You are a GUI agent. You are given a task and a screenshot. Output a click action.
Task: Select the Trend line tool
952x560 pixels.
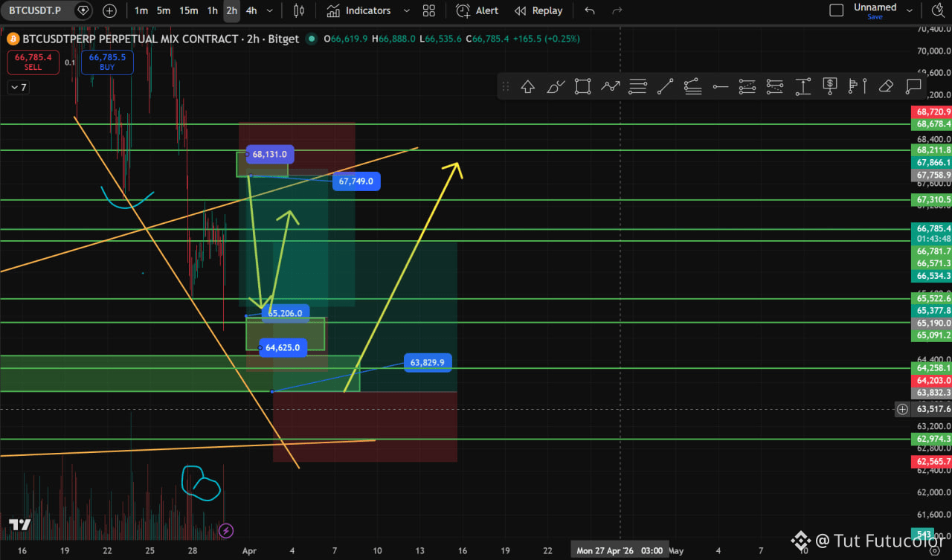click(x=665, y=86)
